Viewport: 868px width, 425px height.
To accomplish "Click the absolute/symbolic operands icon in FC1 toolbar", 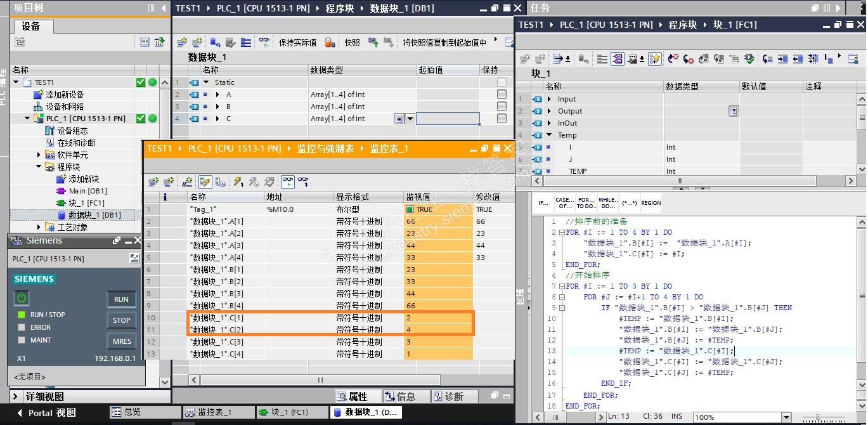I will point(617,59).
